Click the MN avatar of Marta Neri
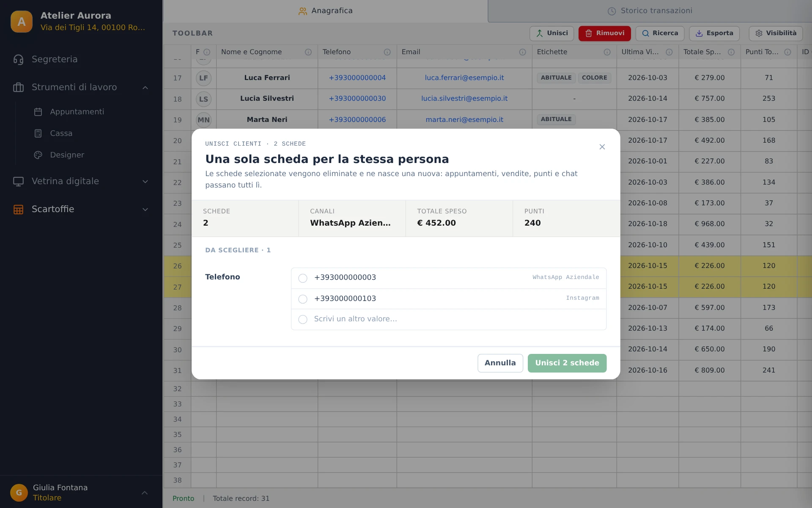The image size is (812, 508). (203, 120)
